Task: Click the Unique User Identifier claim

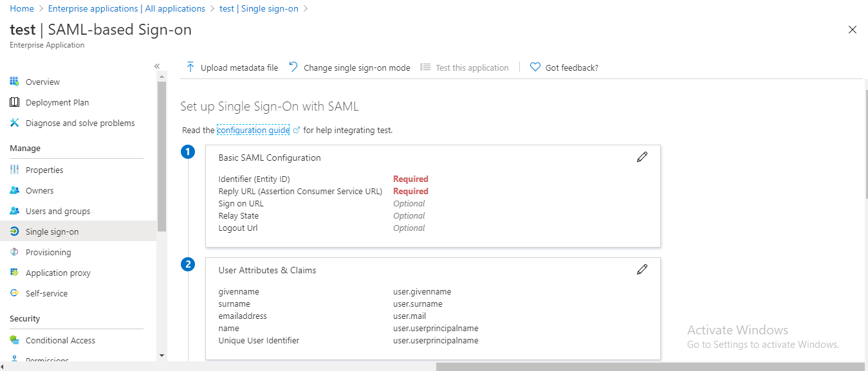Action: (x=259, y=341)
